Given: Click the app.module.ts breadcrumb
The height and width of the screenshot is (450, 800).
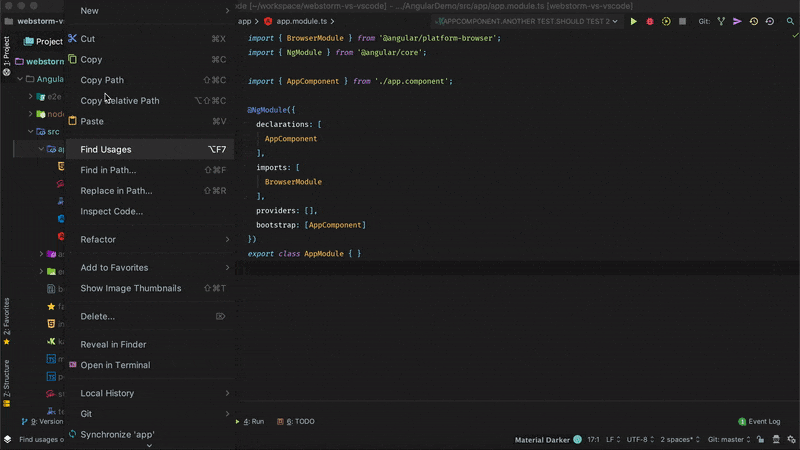Looking at the screenshot, I should tap(302, 21).
